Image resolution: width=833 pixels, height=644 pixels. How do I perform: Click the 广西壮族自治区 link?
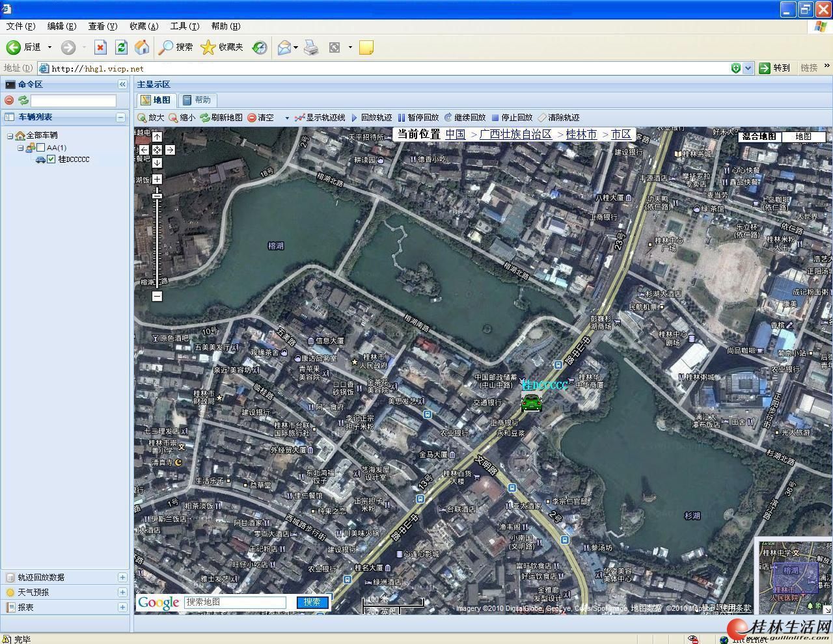pyautogui.click(x=515, y=135)
